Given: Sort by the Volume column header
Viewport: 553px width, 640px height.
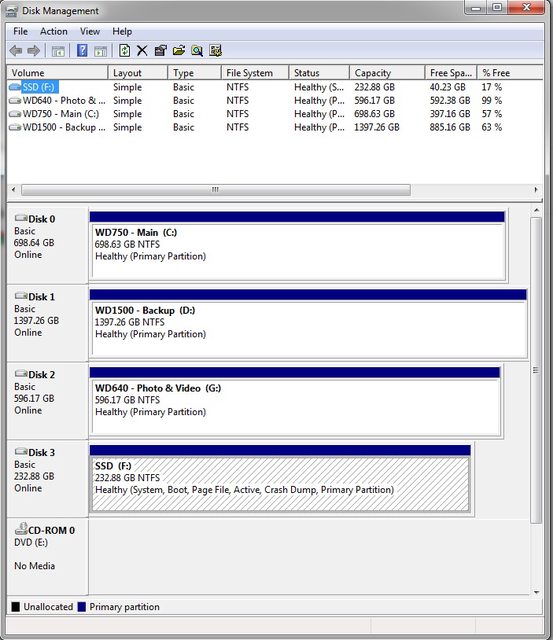Looking at the screenshot, I should pos(57,73).
